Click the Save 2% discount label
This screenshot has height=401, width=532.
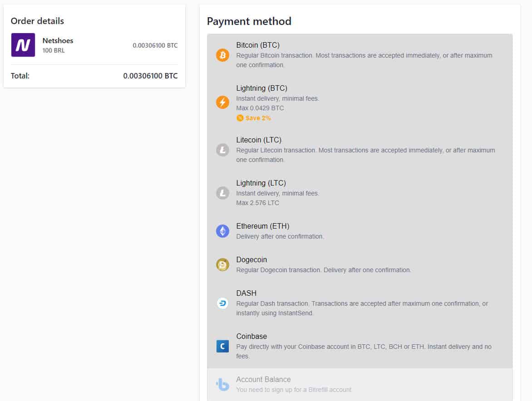258,118
